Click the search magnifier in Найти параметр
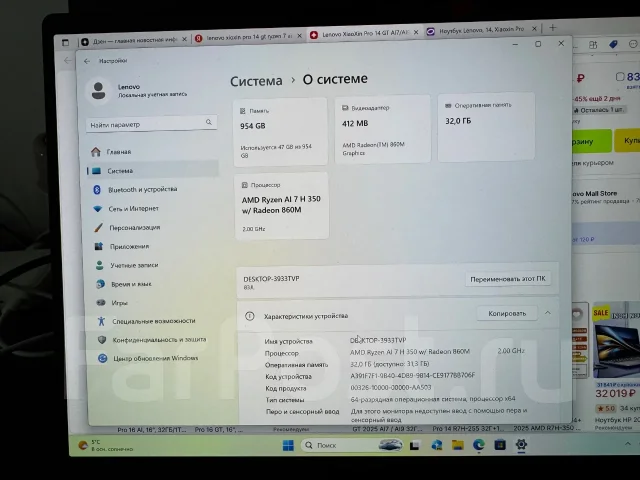640x480 pixels. [x=209, y=122]
